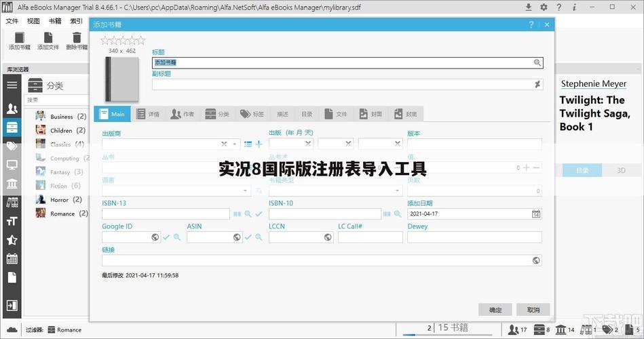Click the 标题 input field
Image resolution: width=644 pixels, height=339 pixels.
pyautogui.click(x=347, y=62)
